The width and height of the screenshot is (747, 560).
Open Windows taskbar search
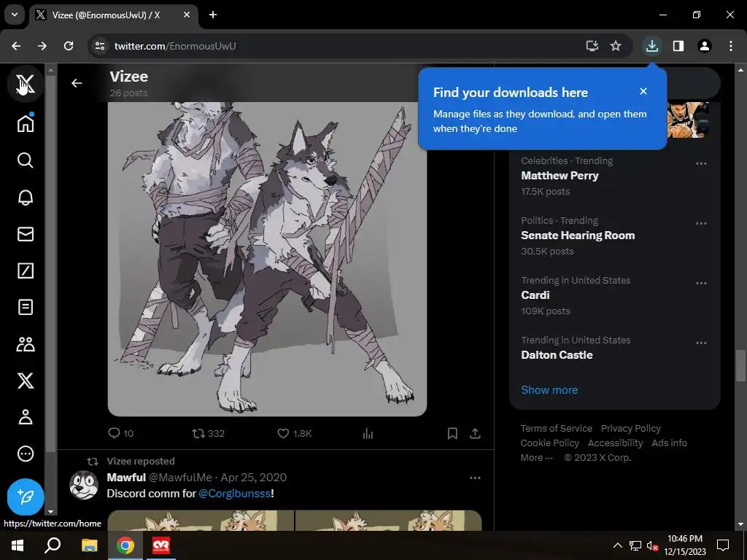53,545
